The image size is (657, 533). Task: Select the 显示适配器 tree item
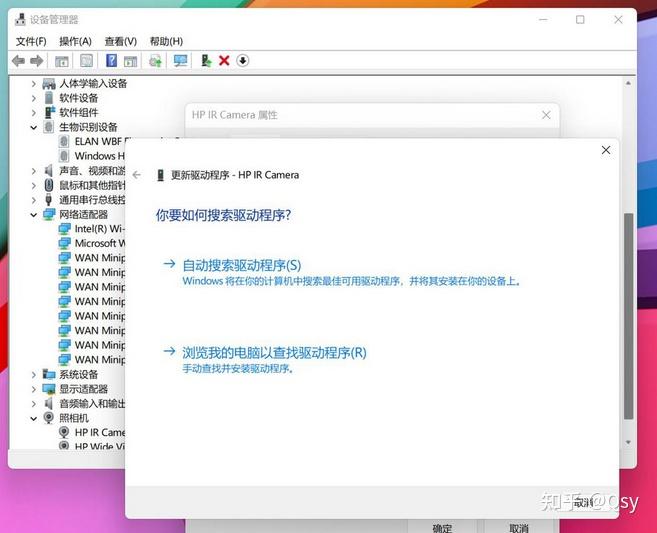click(x=83, y=389)
